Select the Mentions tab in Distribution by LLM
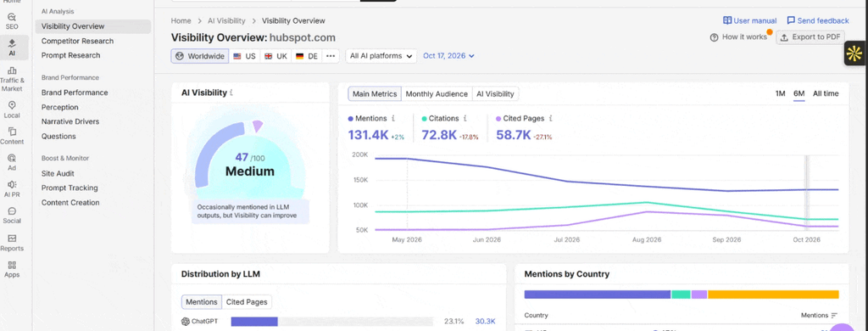Screen dimensions: 868x331 pos(202,302)
